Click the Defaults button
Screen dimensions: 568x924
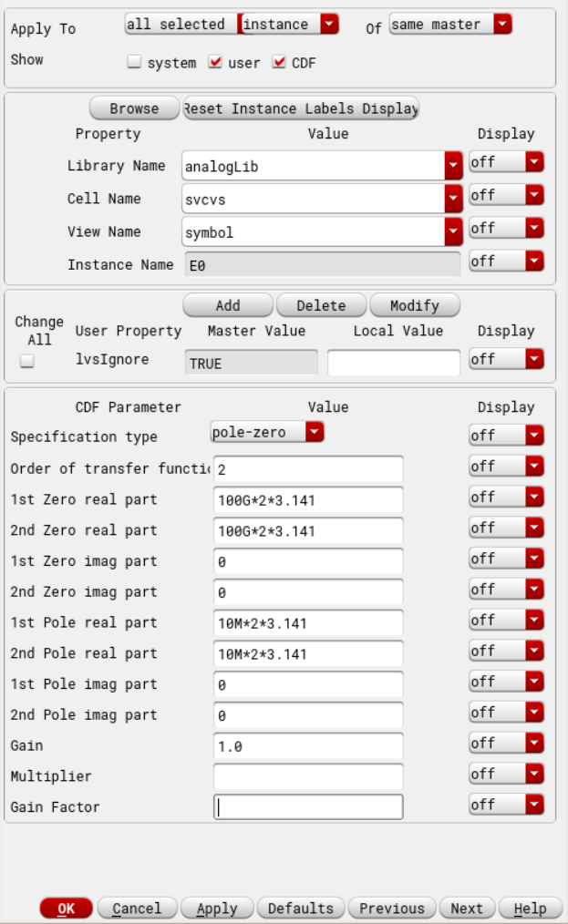301,909
